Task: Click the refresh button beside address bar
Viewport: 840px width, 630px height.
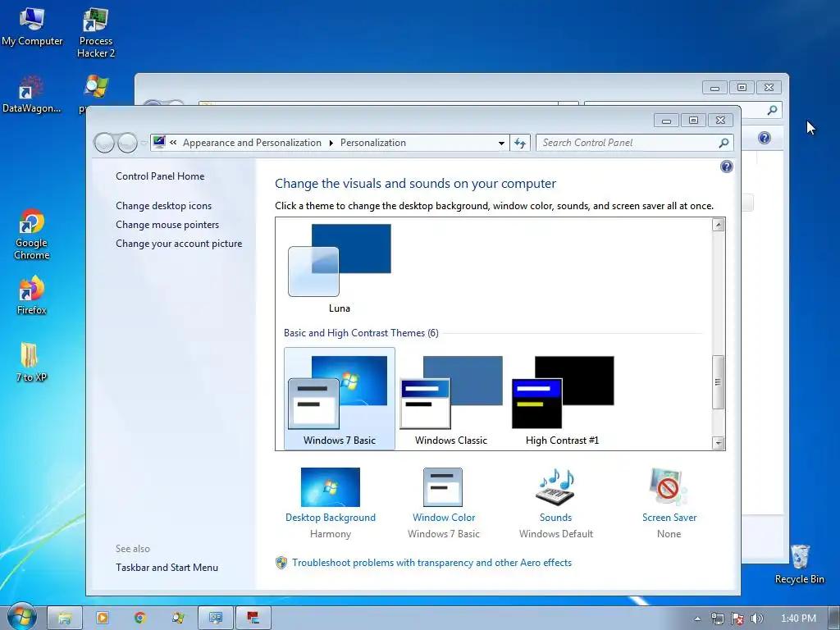Action: tap(519, 143)
